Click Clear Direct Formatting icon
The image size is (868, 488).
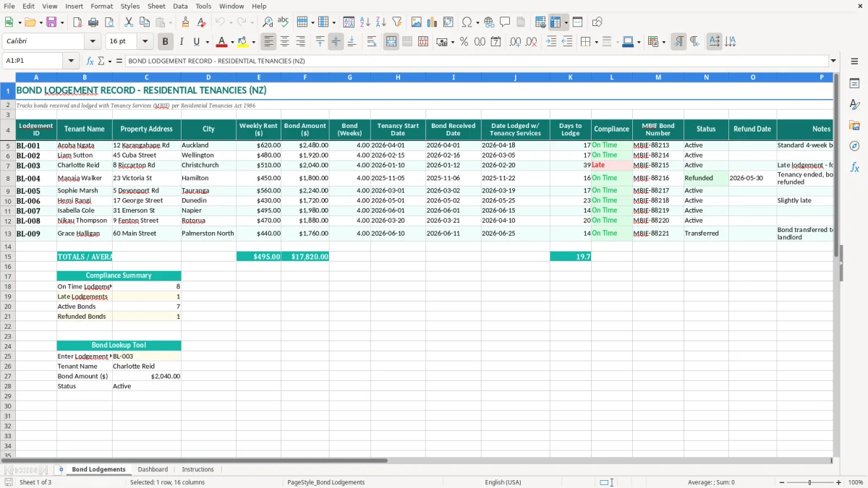click(x=201, y=22)
